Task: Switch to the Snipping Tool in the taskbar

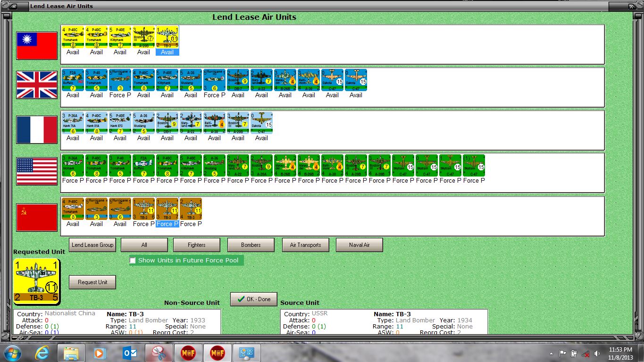Action: [x=159, y=353]
